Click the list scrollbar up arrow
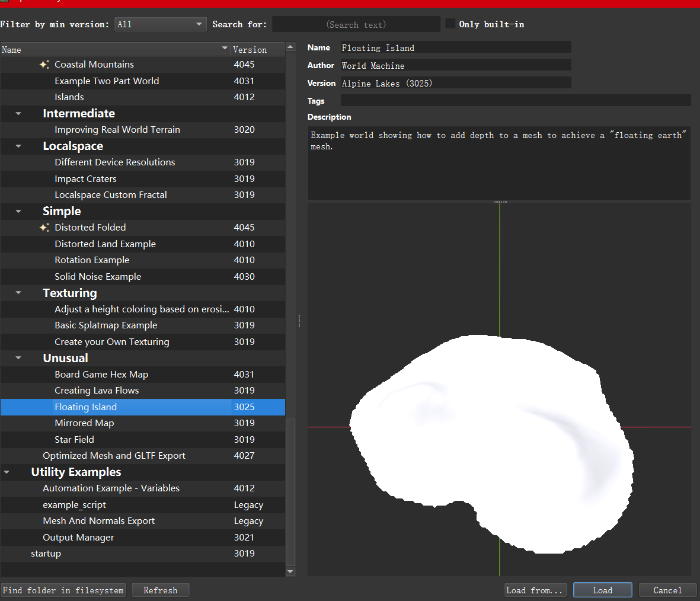This screenshot has height=601, width=700. [x=290, y=47]
